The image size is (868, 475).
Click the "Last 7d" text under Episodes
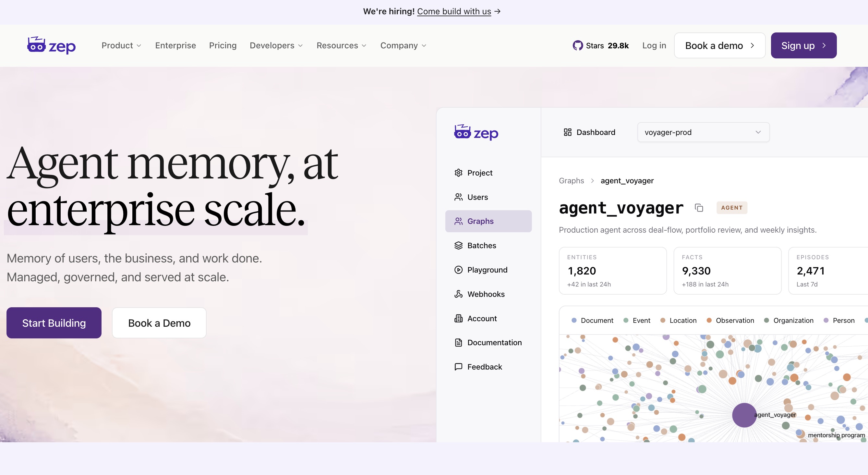807,284
